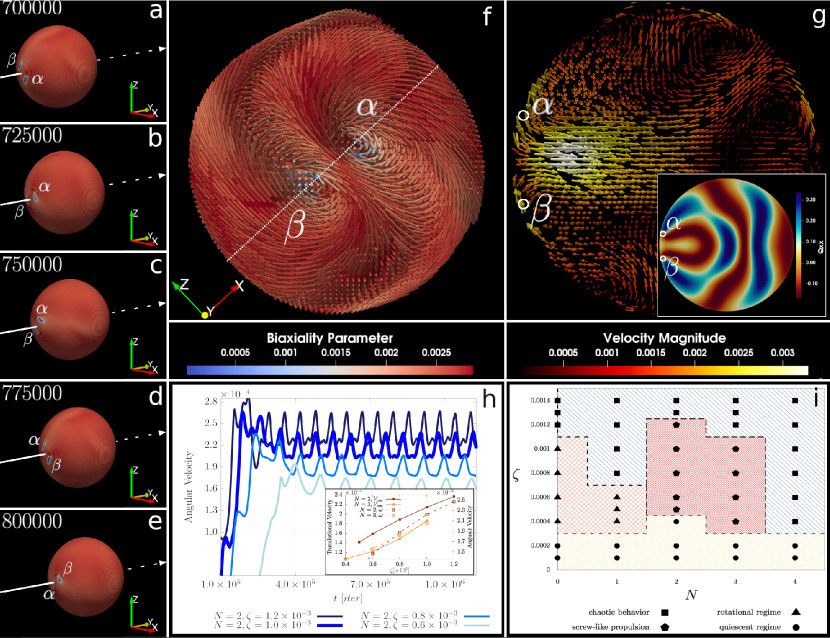Viewport: 830px width, 638px height.
Task: Click the XYZ axis triad in panel d
Action: pyautogui.click(x=144, y=484)
